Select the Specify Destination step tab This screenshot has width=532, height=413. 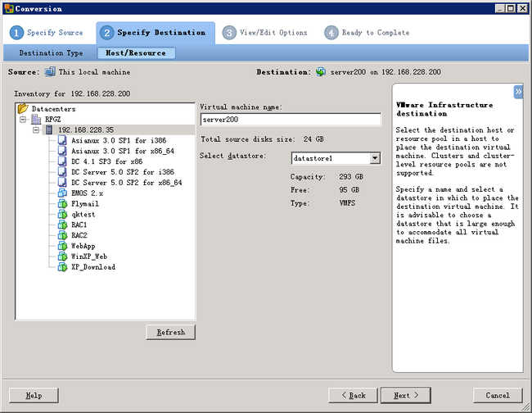156,33
